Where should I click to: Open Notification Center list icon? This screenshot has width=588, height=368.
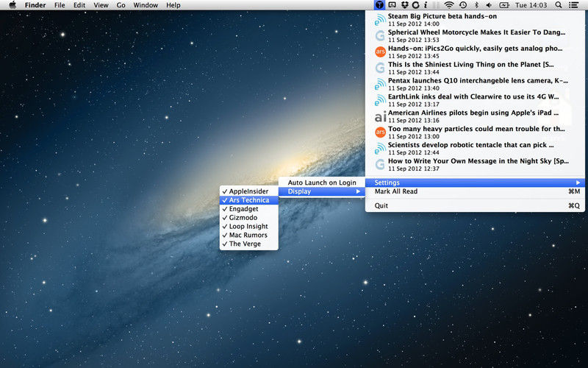pyautogui.click(x=573, y=5)
